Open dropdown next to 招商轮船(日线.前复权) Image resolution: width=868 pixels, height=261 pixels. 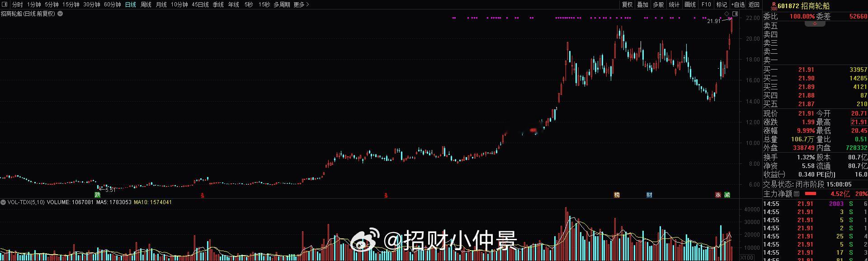(60, 14)
